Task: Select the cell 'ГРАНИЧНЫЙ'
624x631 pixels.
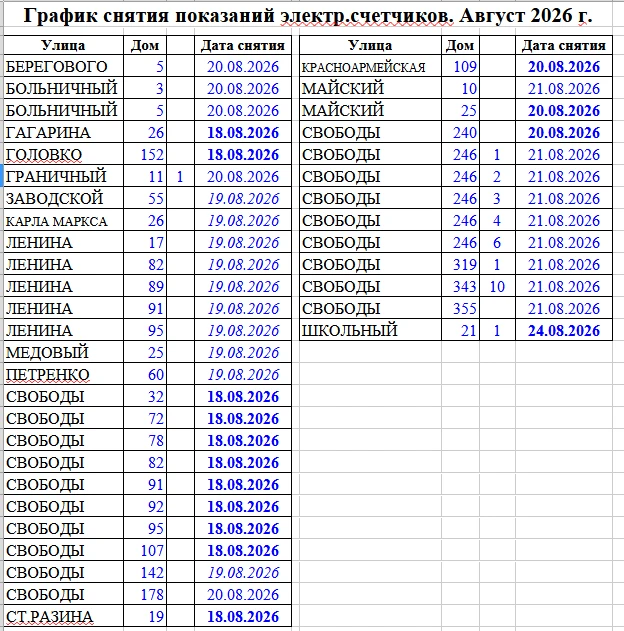Action: pyautogui.click(x=64, y=176)
